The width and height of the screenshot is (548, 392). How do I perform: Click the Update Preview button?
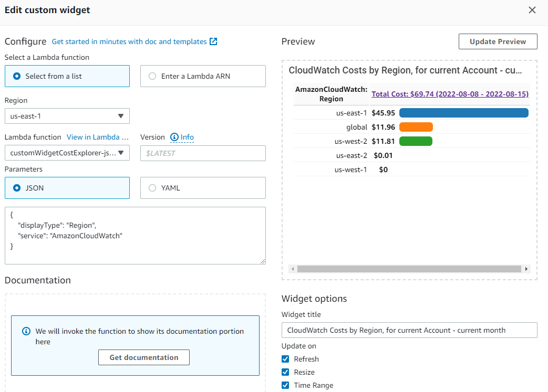tap(498, 41)
